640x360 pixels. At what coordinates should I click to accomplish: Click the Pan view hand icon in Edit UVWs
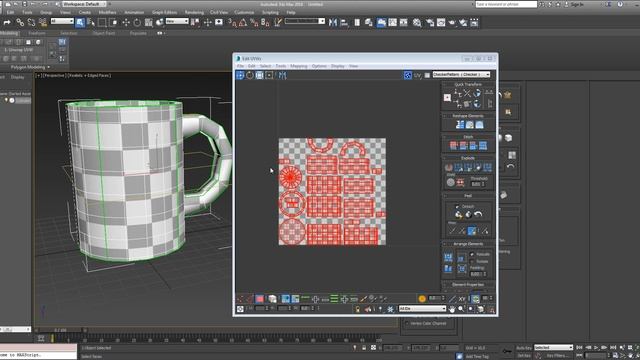click(452, 309)
